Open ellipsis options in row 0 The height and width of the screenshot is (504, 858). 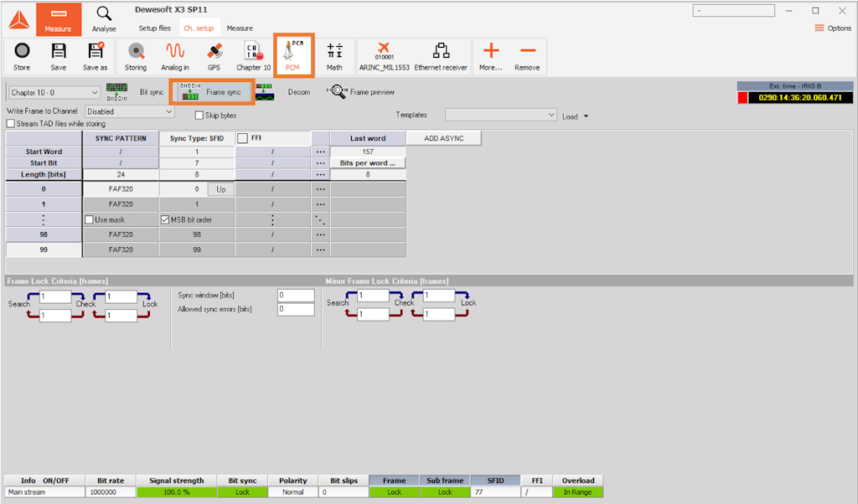[321, 189]
